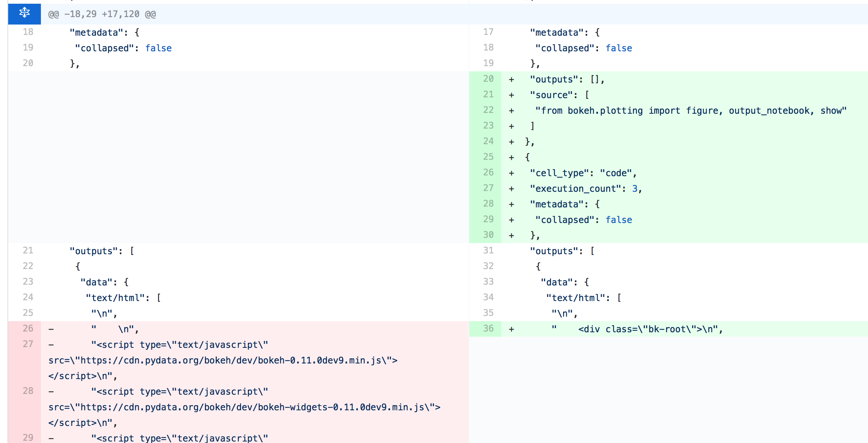This screenshot has width=868, height=443.
Task: Click the bokeh.plotting import line
Action: [691, 111]
